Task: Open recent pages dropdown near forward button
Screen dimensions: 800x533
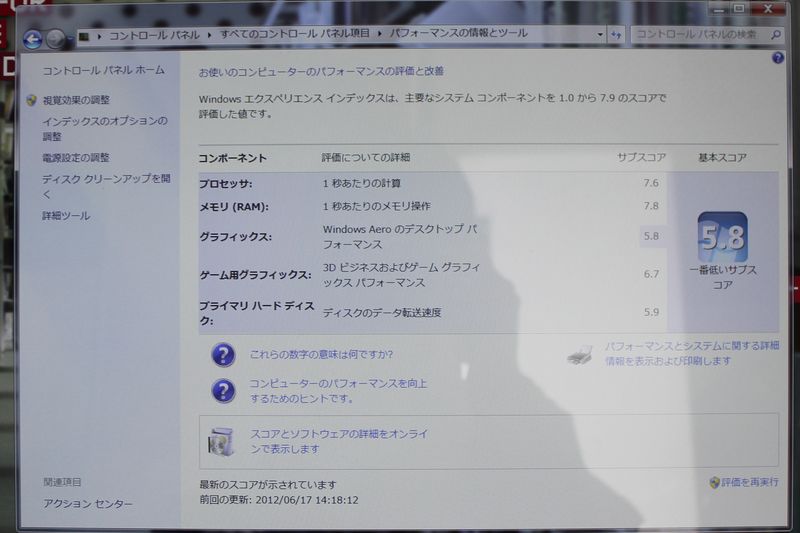Action: pyautogui.click(x=71, y=40)
